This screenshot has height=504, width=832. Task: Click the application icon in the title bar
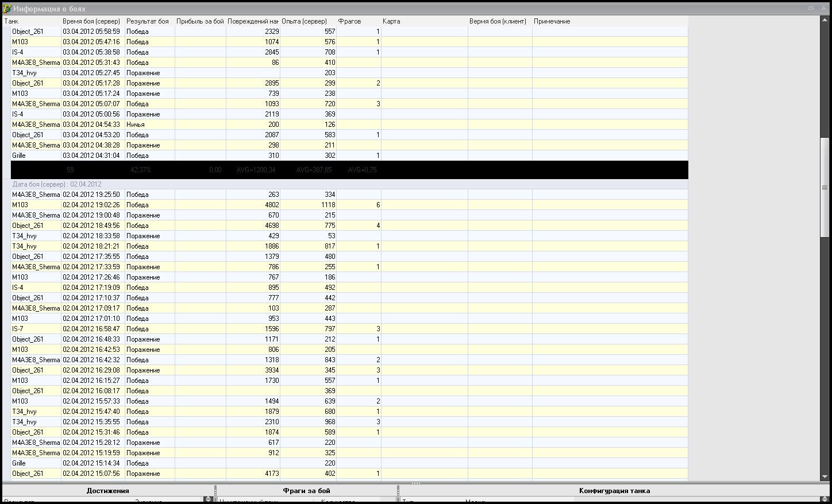7,9
